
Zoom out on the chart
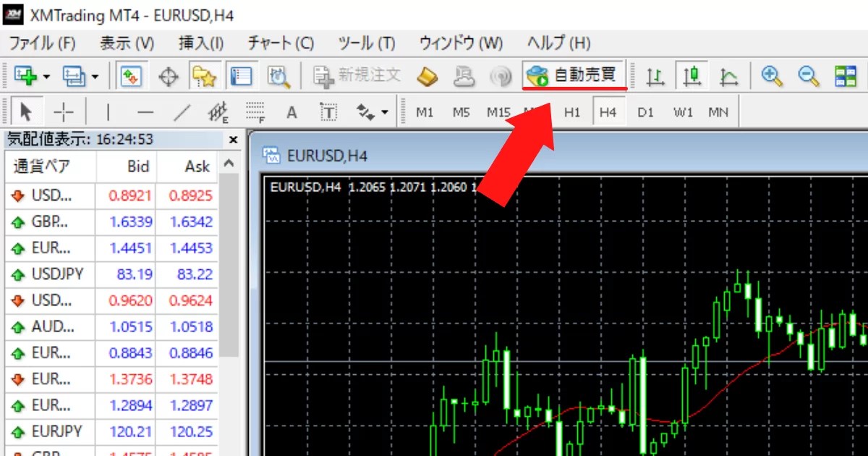(809, 75)
